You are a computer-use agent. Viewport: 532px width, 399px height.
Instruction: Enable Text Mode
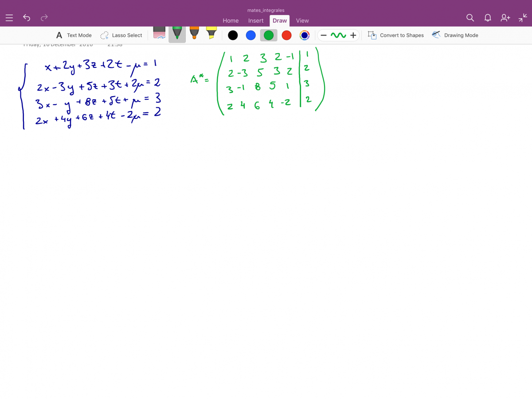point(74,35)
